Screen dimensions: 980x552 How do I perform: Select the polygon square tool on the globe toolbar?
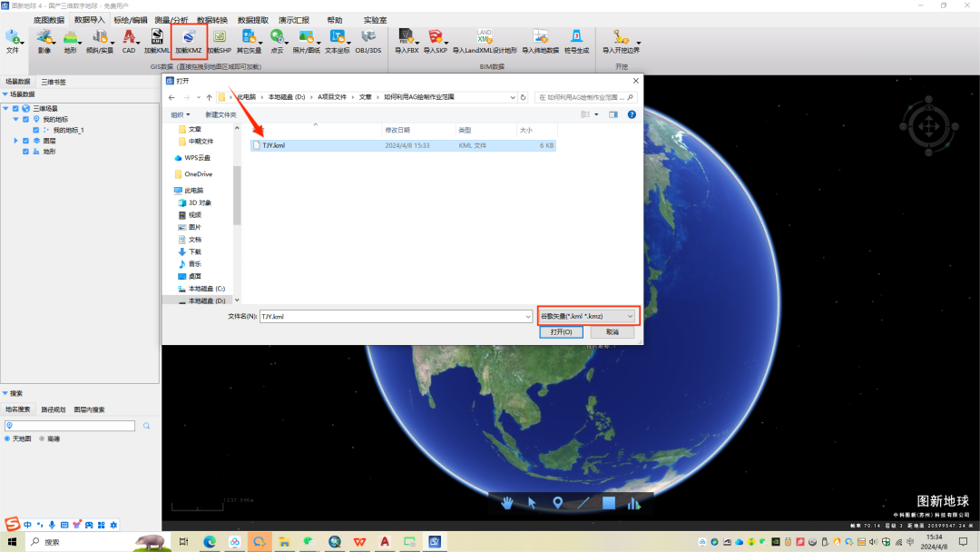[x=609, y=503]
